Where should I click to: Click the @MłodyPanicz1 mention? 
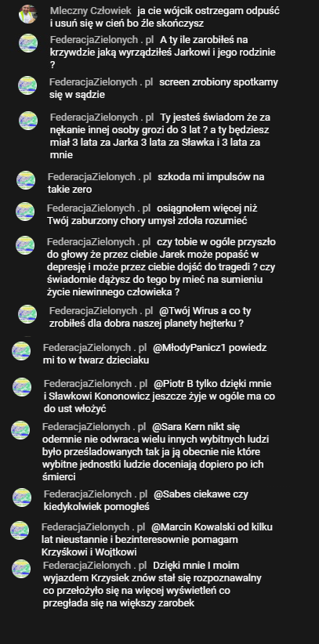190,348
